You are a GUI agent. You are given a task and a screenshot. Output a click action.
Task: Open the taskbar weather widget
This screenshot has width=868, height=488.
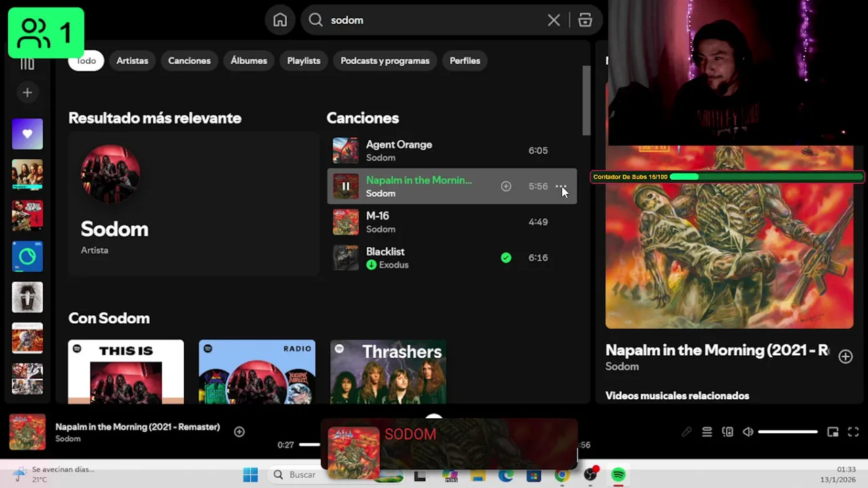pyautogui.click(x=54, y=474)
